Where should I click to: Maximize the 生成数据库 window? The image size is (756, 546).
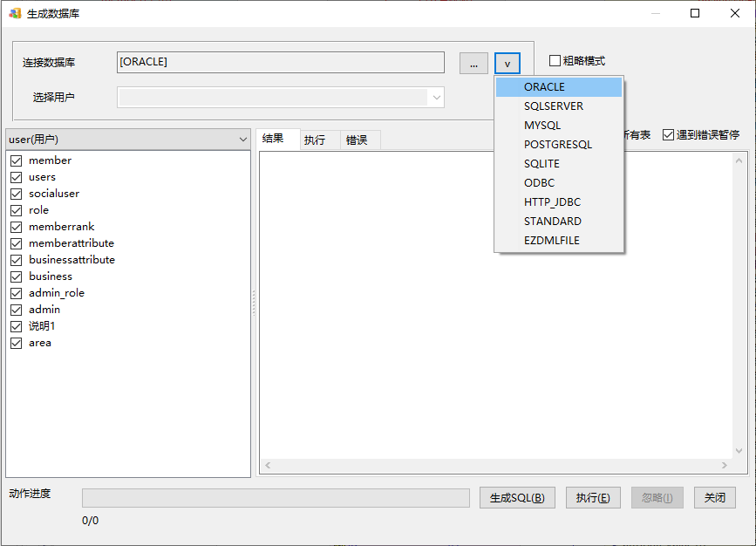(695, 13)
